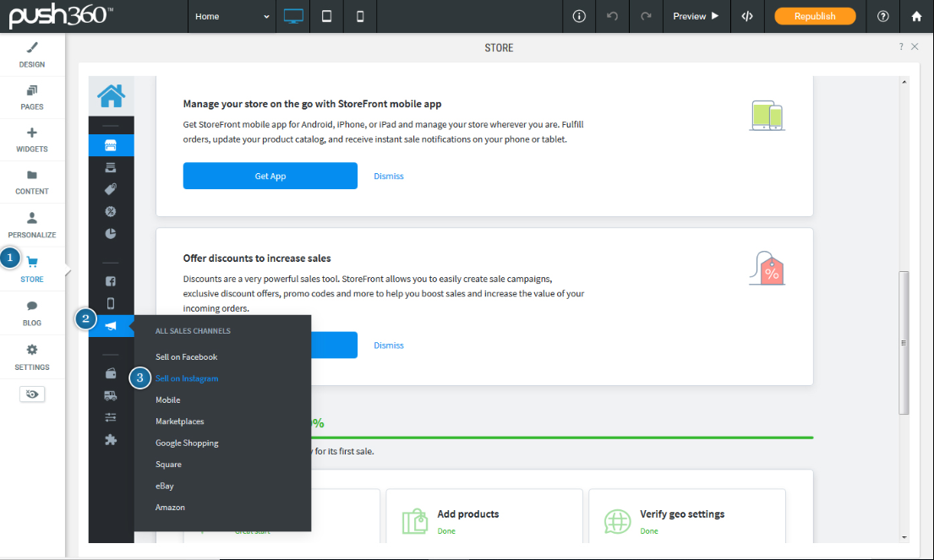Switch to desktop view
This screenshot has height=560, width=934.
[x=293, y=16]
